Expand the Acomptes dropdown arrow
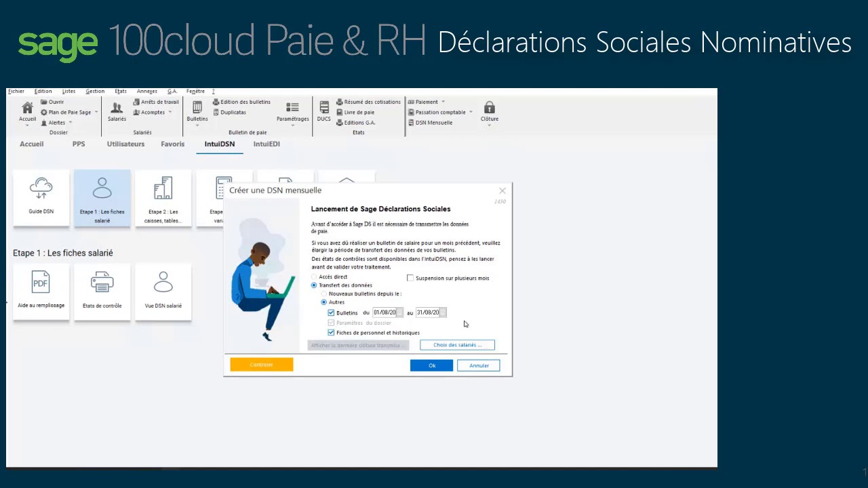 (x=170, y=113)
